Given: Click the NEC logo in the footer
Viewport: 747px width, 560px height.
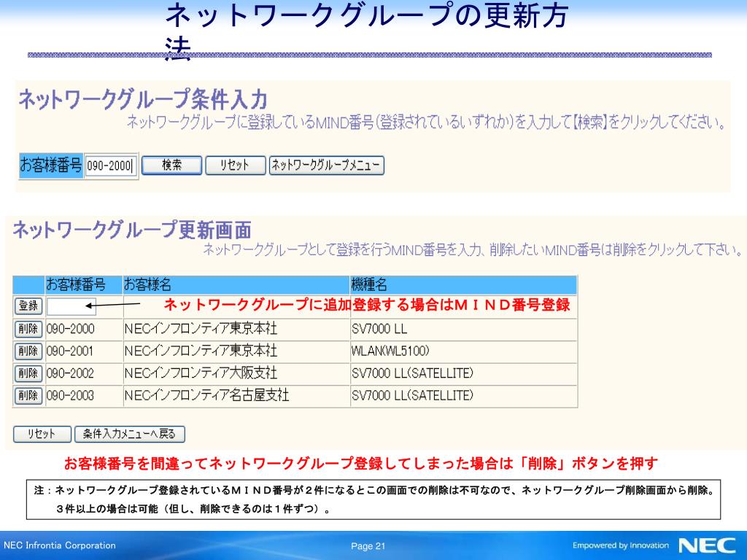Looking at the screenshot, I should [707, 545].
